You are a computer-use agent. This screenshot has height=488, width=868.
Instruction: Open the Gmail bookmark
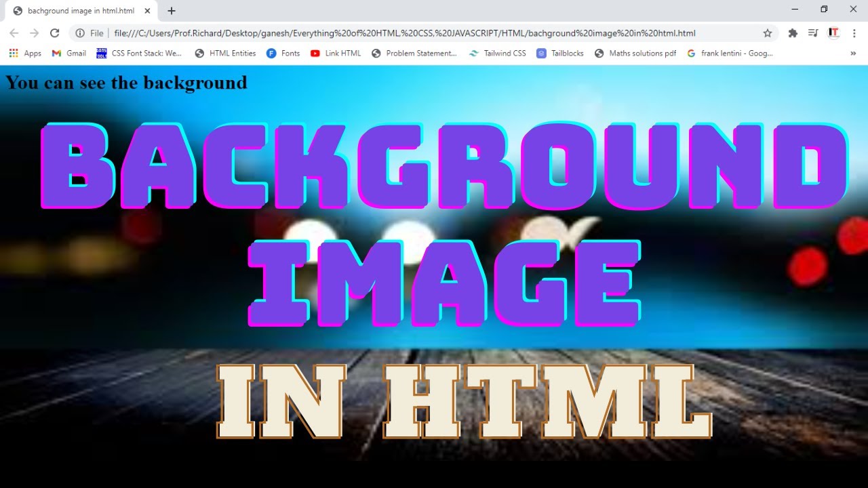[69, 53]
